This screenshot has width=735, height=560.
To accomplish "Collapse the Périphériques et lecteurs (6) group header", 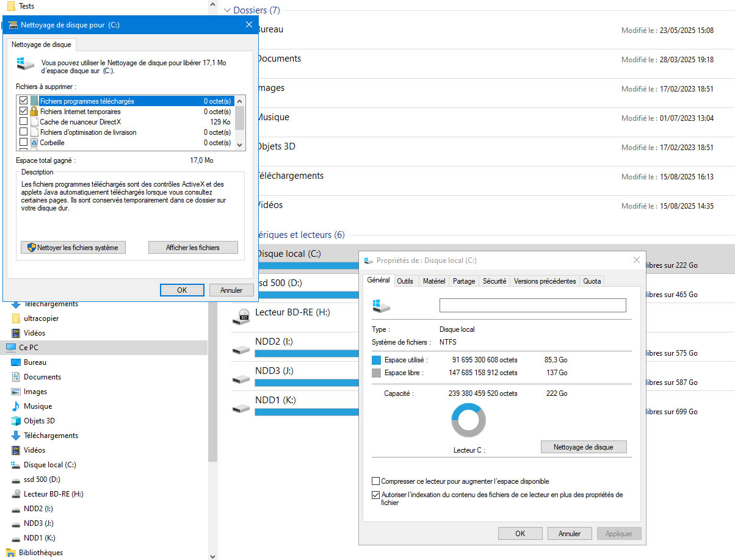I will 300,235.
